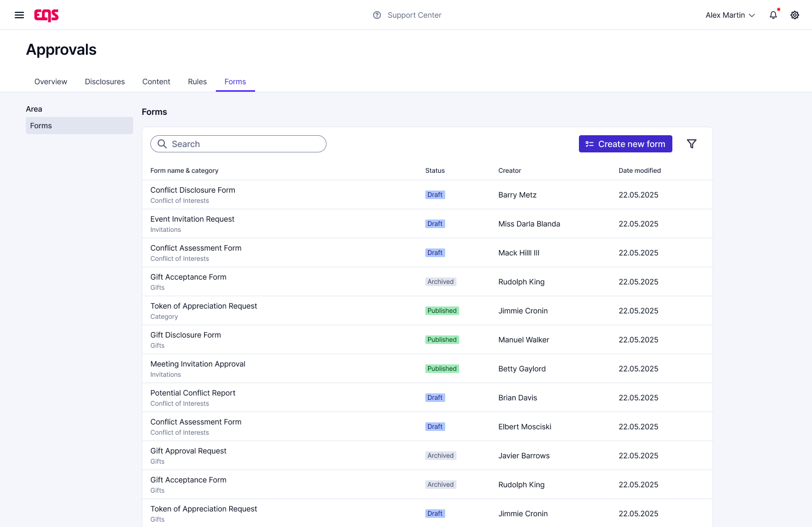
Task: Switch to the Overview tab
Action: (x=50, y=82)
